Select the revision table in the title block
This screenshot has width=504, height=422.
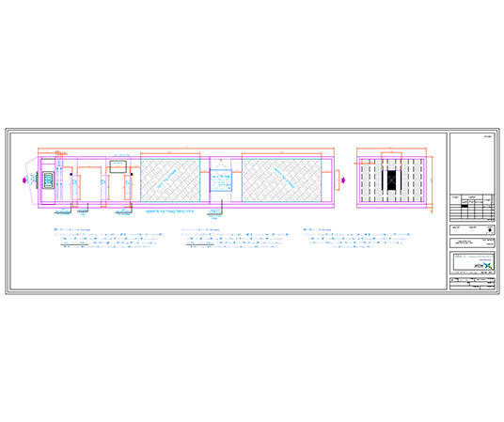[472, 208]
